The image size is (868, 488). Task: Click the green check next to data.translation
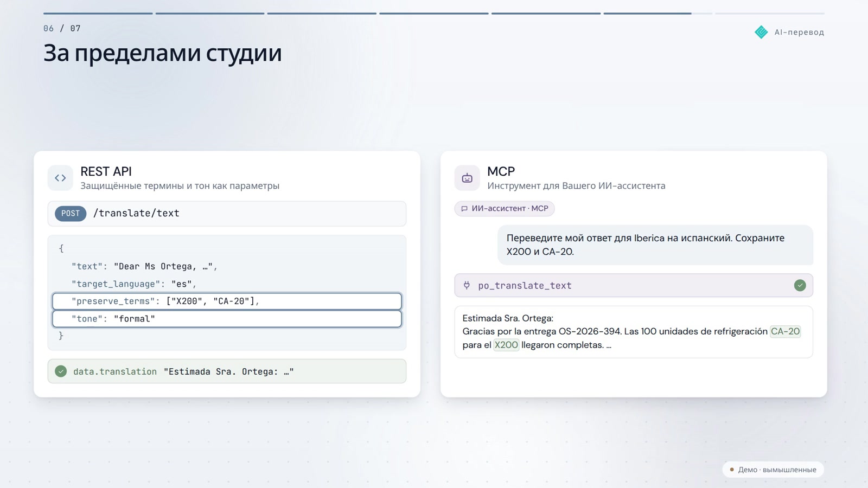(61, 371)
